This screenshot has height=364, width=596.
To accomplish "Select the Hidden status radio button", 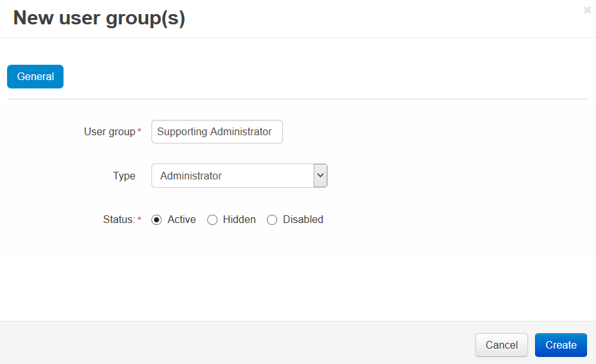I will point(212,220).
